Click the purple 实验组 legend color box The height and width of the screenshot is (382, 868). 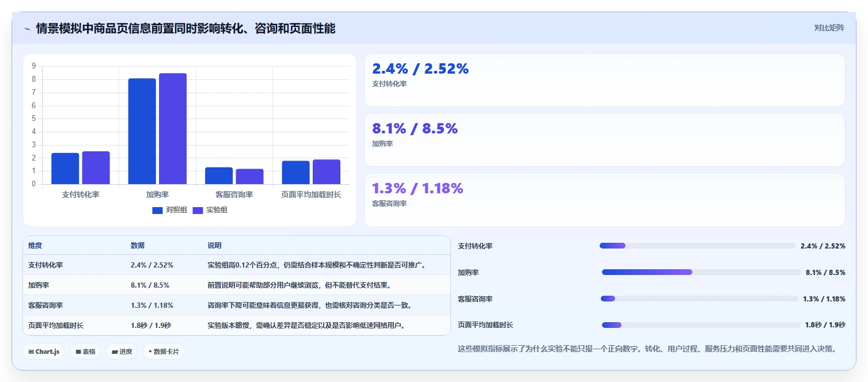click(198, 210)
